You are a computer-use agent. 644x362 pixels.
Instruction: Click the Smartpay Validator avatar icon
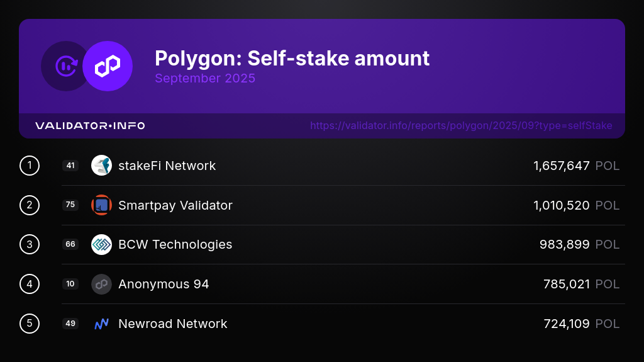[101, 205]
